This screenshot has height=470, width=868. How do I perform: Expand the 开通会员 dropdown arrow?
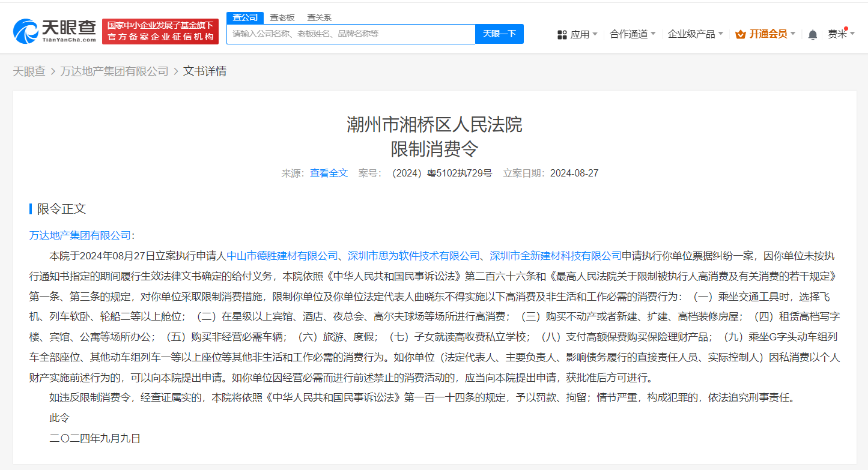tap(794, 34)
